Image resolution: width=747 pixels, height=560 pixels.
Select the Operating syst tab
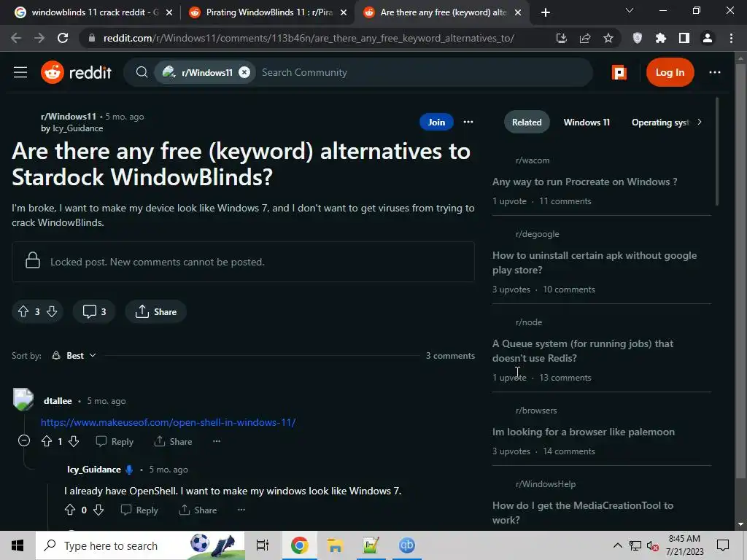[660, 122]
